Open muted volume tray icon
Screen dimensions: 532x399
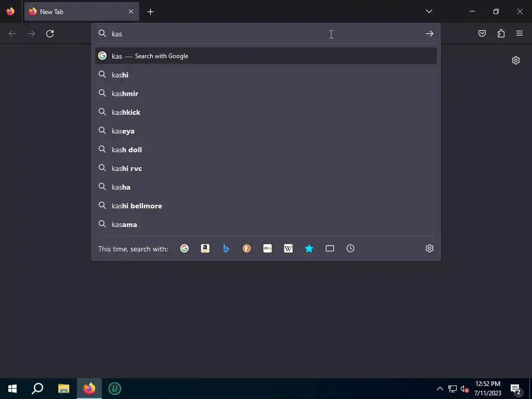(x=464, y=389)
